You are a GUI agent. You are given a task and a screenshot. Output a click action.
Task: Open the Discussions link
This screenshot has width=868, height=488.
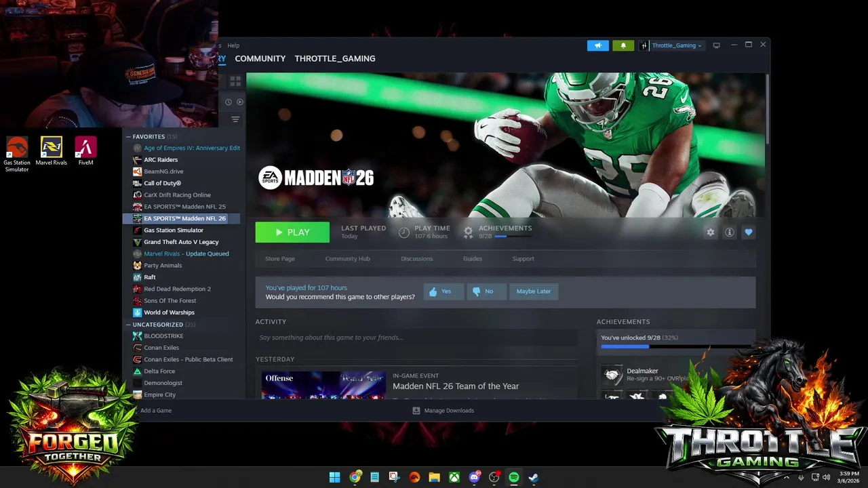(x=417, y=259)
